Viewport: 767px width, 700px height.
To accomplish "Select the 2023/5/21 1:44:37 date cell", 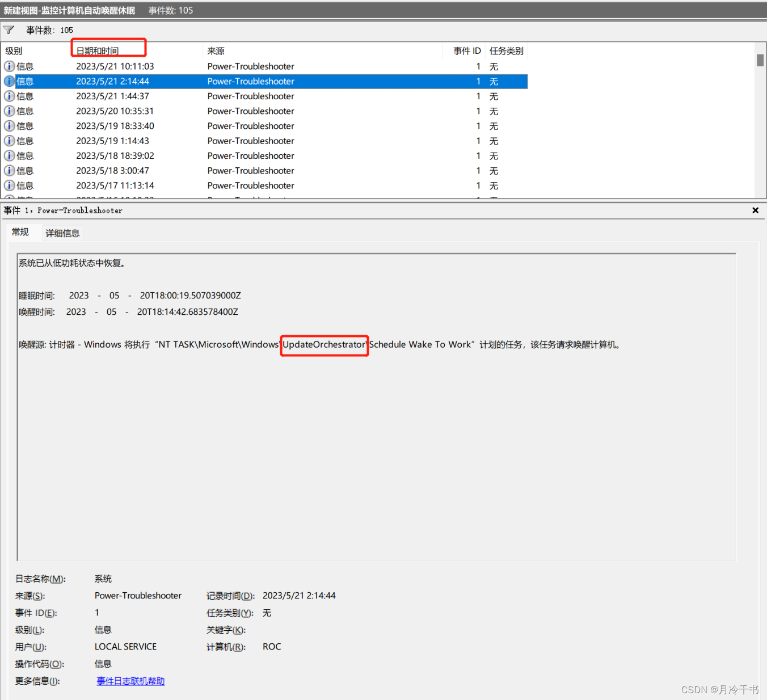I will coord(113,96).
